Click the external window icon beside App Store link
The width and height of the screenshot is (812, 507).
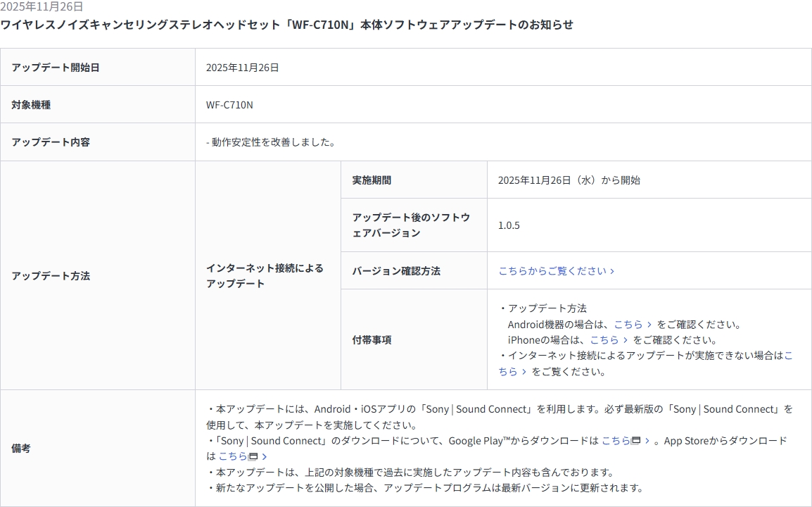pos(253,456)
